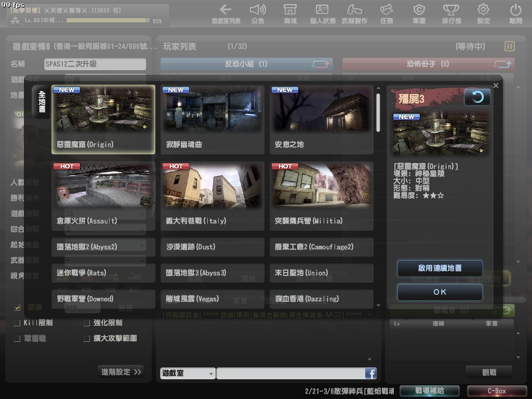Choose the 倉庫火拼 (Assault) map thumbnail
The width and height of the screenshot is (532, 399).
pyautogui.click(x=103, y=196)
